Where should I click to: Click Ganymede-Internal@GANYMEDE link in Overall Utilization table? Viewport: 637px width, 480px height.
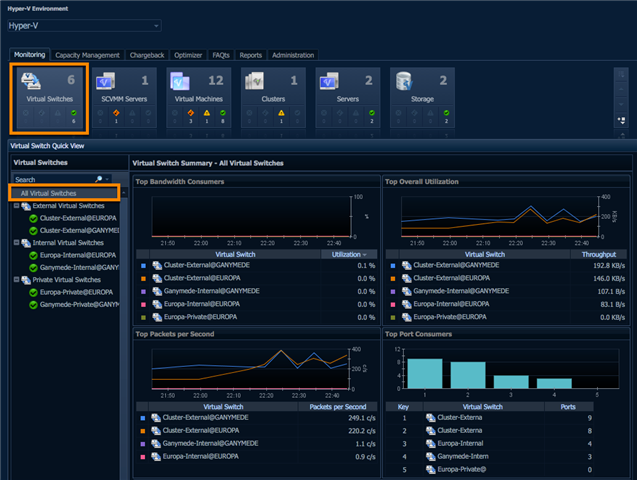tap(461, 291)
